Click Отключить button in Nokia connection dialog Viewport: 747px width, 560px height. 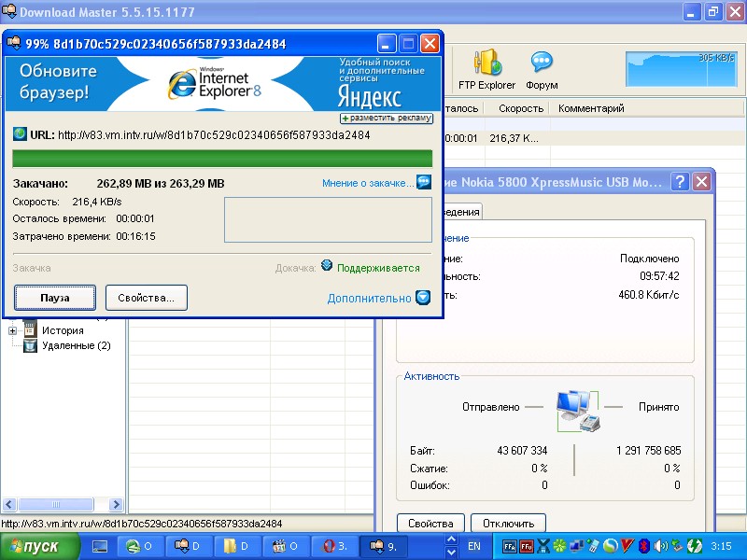click(x=508, y=524)
